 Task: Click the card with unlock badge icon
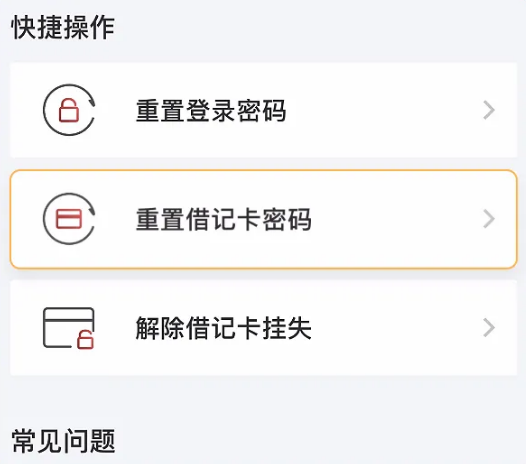click(x=69, y=328)
